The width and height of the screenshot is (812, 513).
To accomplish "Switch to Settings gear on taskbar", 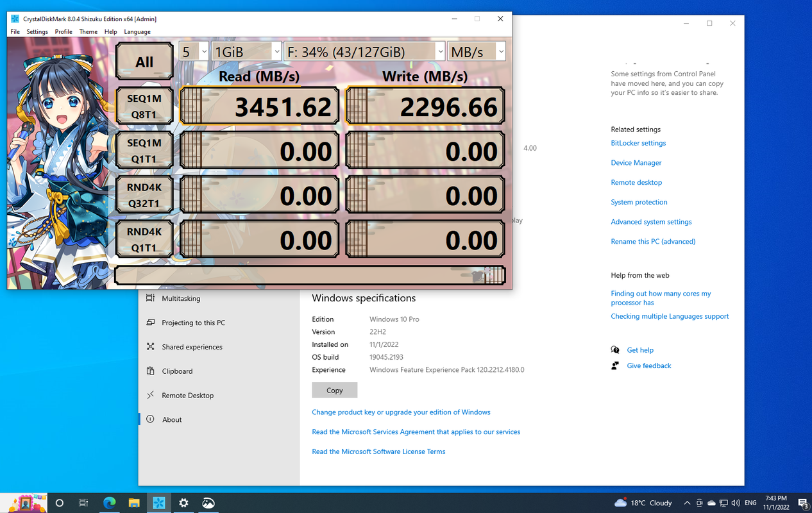I will click(x=184, y=503).
